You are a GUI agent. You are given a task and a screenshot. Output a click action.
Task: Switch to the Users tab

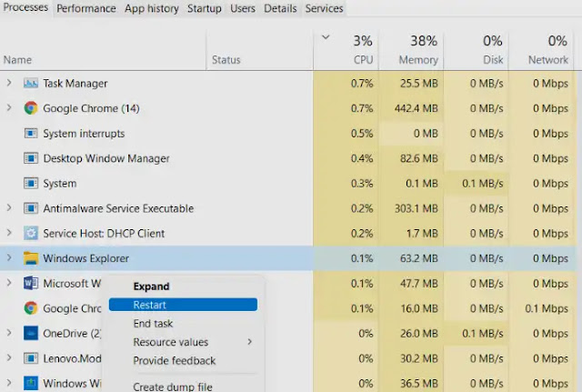pyautogui.click(x=243, y=8)
